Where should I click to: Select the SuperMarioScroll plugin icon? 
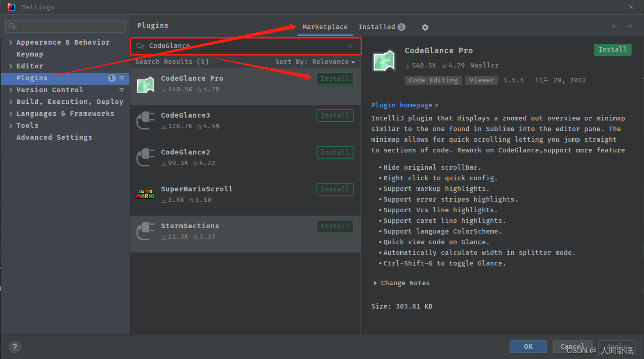pos(145,194)
